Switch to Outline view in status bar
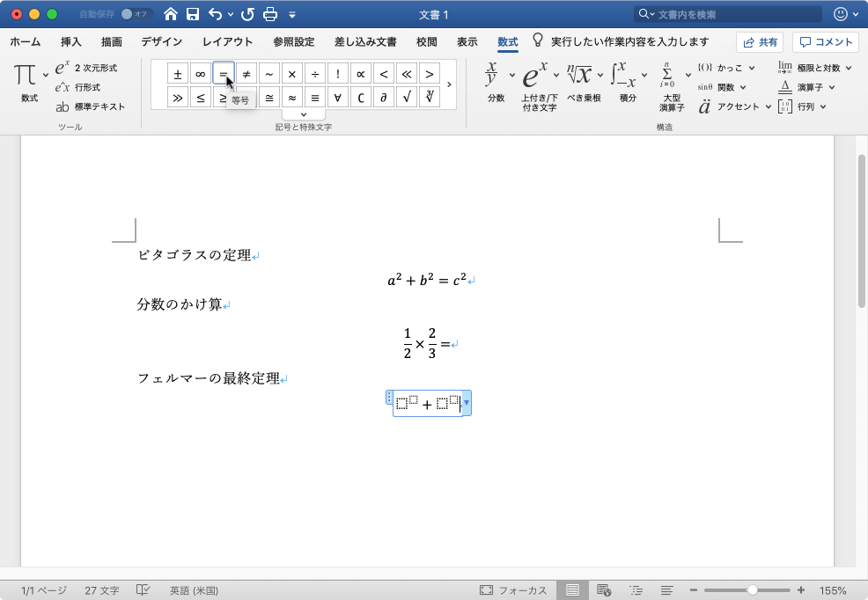This screenshot has width=868, height=600. pyautogui.click(x=636, y=590)
